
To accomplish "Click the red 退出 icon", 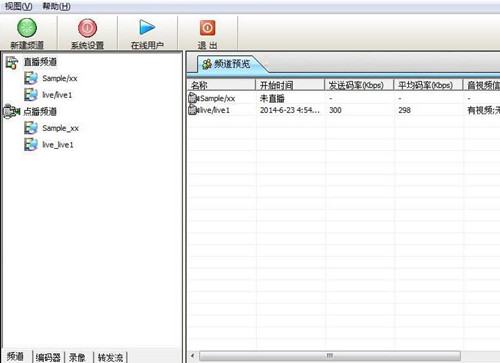I will [207, 28].
